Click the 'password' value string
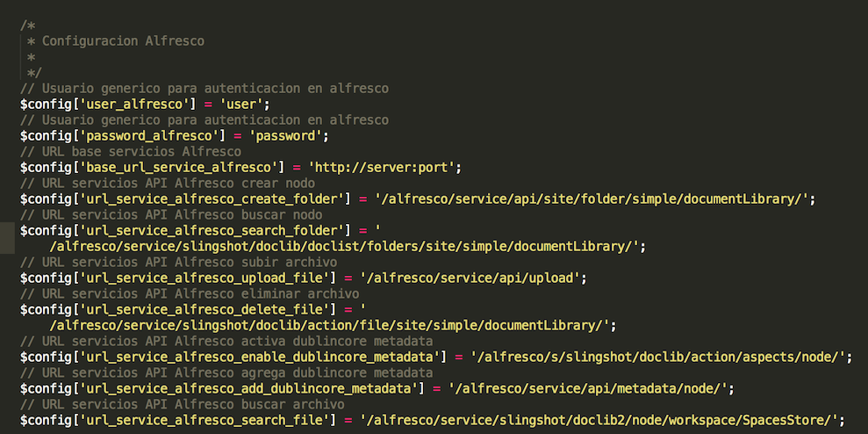 [284, 136]
